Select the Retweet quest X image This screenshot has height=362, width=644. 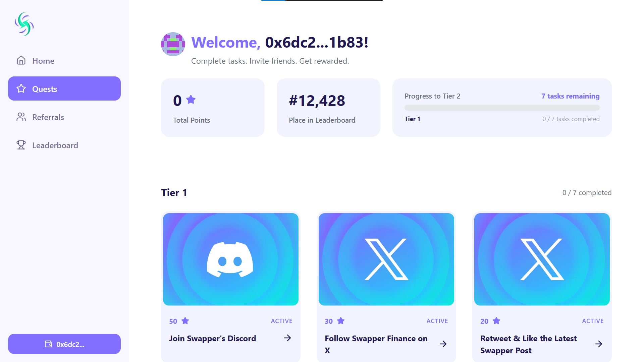(542, 259)
